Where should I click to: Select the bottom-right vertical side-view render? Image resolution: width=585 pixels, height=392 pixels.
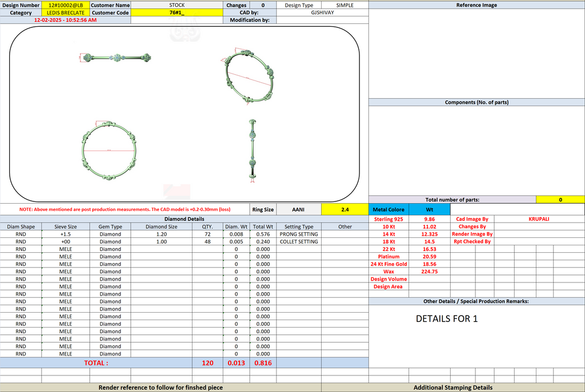[x=253, y=151]
